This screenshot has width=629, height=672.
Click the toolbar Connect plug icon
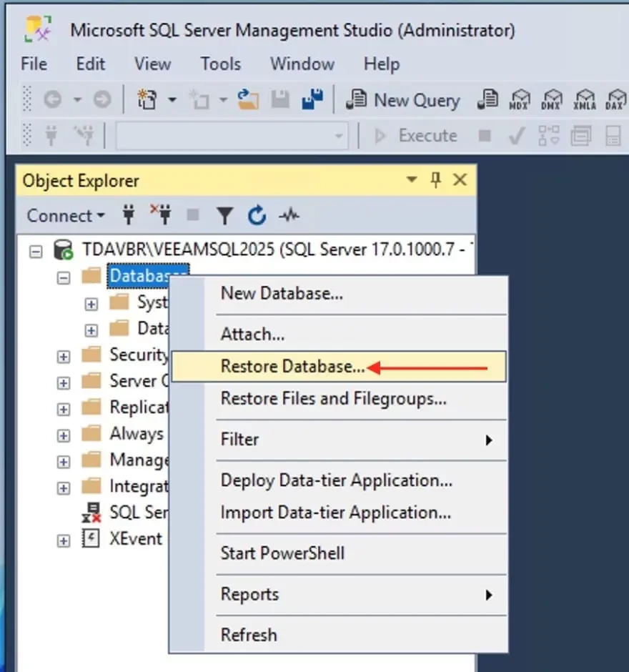(x=51, y=135)
